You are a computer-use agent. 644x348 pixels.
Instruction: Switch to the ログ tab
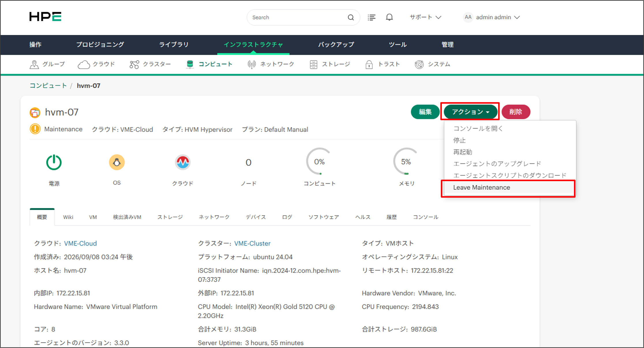coord(287,217)
